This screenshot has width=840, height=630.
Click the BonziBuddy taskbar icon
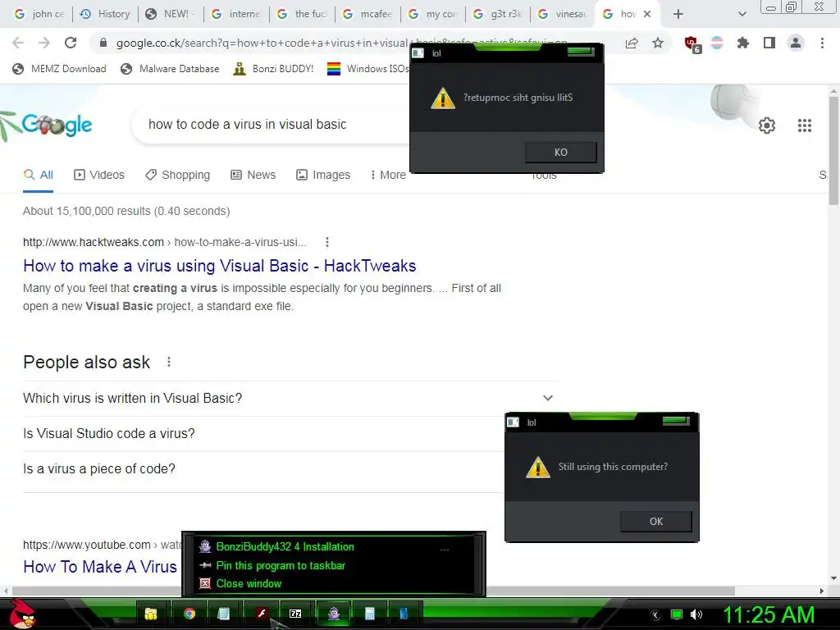(334, 614)
